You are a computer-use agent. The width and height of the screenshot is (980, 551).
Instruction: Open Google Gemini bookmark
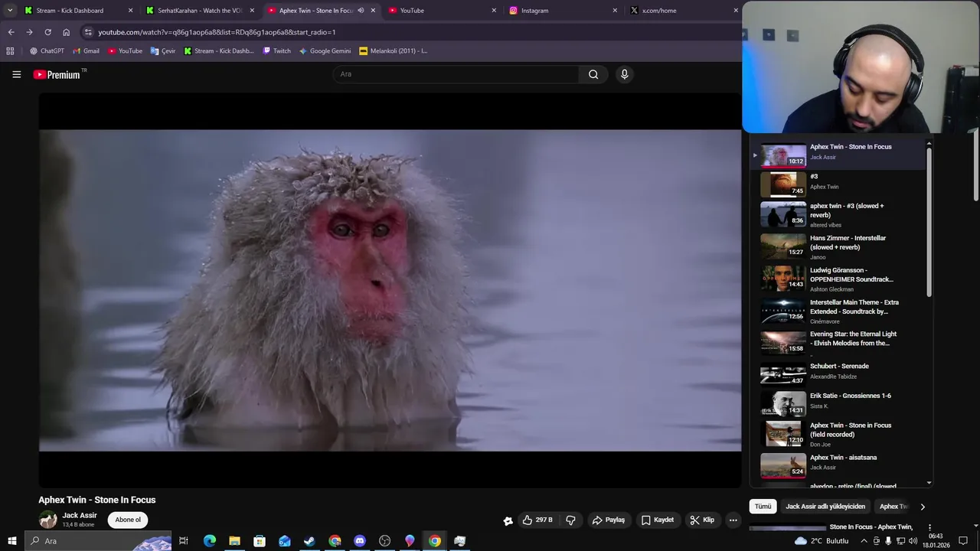pyautogui.click(x=325, y=51)
